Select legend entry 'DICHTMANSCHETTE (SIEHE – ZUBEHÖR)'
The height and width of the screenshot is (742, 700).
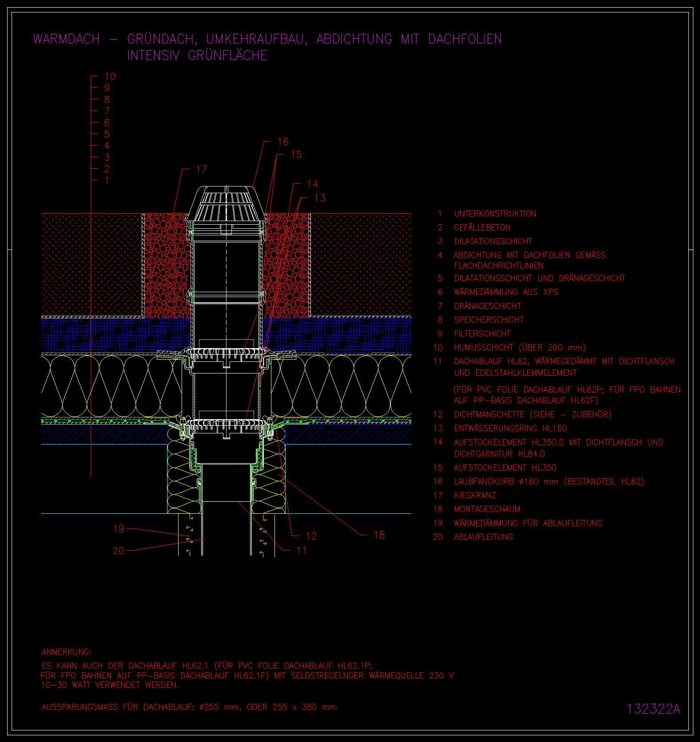click(533, 414)
